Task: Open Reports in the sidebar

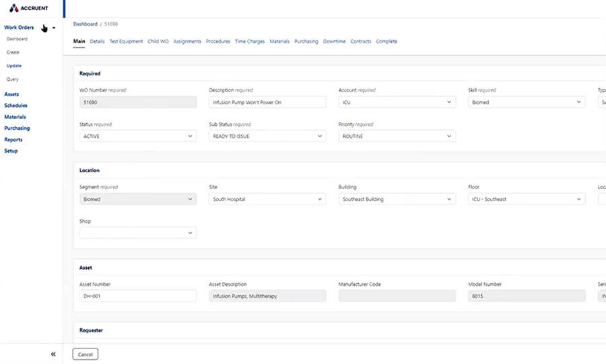Action: coord(13,140)
